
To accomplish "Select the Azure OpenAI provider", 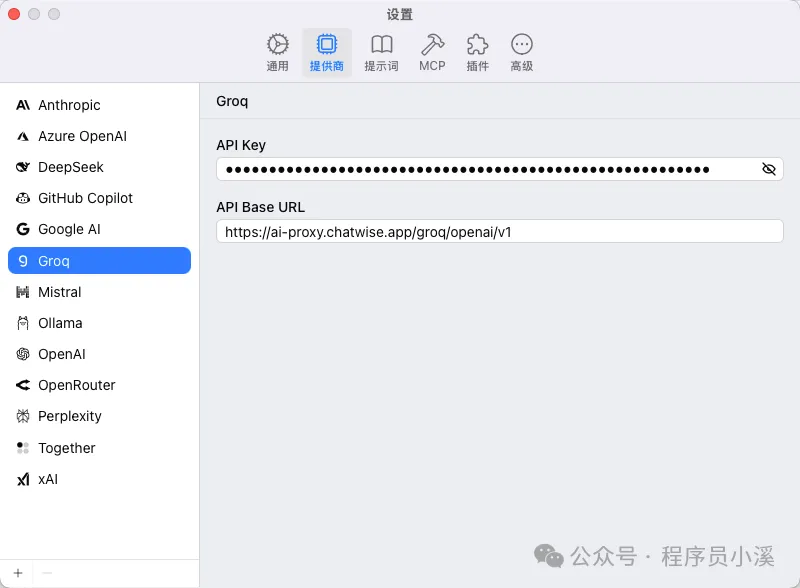I will click(99, 136).
